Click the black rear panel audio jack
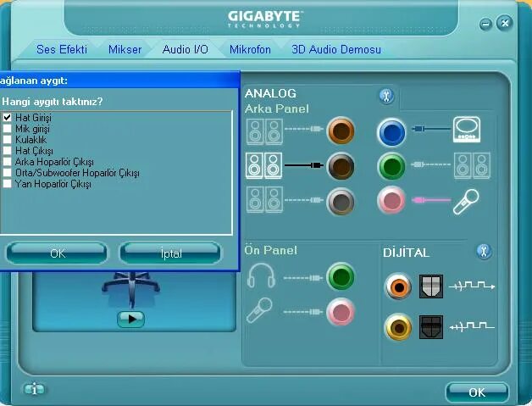 pyautogui.click(x=341, y=166)
